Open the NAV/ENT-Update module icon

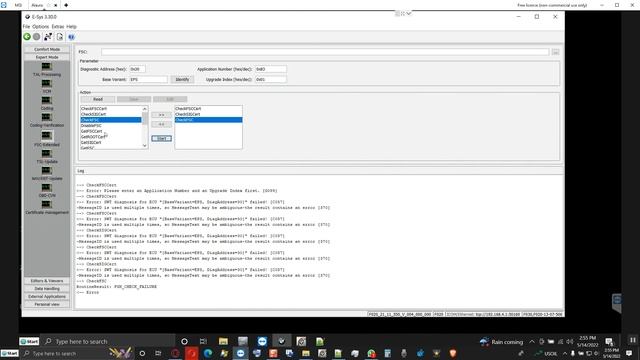47,171
